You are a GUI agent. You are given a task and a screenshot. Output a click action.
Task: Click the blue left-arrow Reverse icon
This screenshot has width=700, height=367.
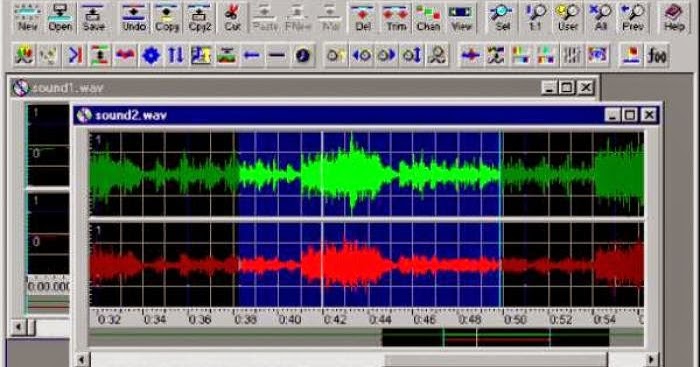pyautogui.click(x=252, y=55)
